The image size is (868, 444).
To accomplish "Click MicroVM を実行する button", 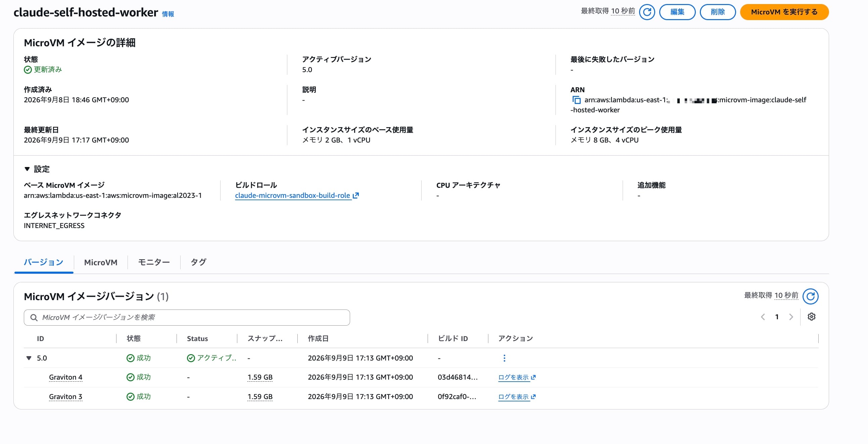I will pos(784,12).
